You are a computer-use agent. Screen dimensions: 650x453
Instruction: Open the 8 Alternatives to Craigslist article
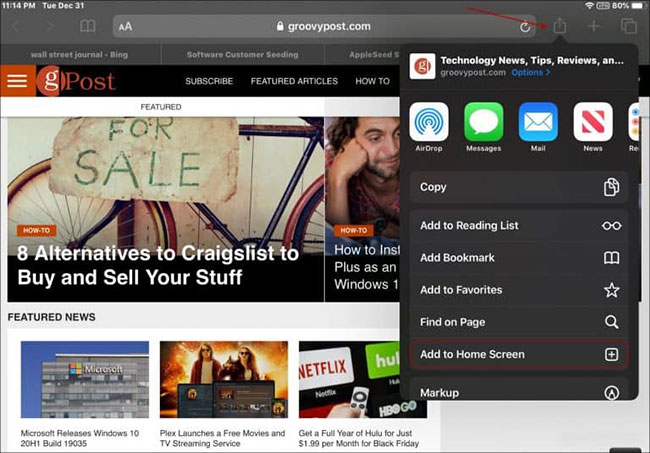coord(158,265)
